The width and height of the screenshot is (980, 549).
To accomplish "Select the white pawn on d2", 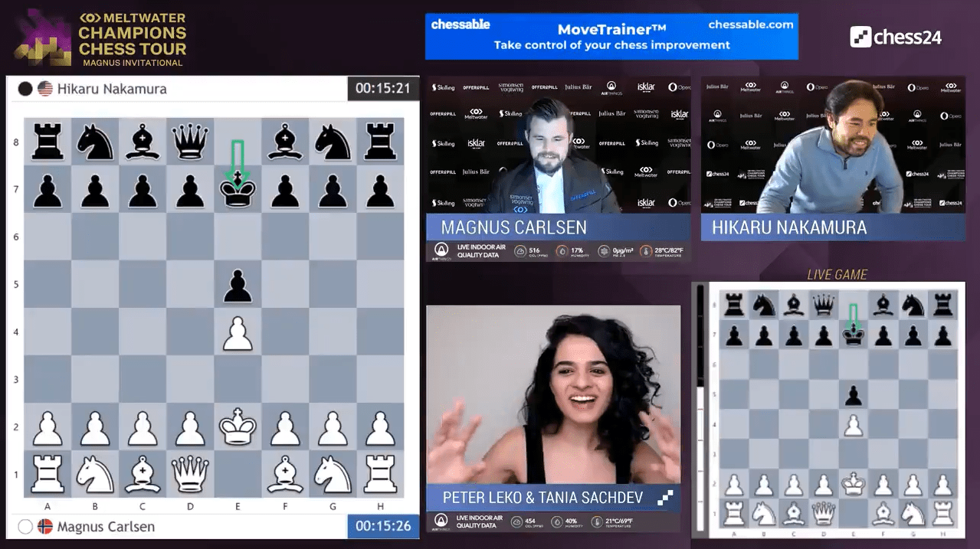I will click(x=190, y=428).
